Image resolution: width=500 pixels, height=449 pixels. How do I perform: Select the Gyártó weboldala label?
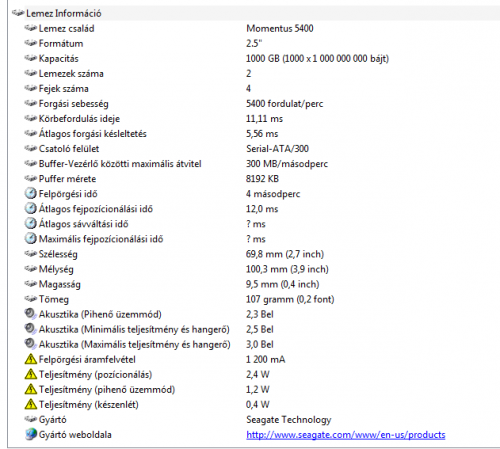(x=75, y=435)
